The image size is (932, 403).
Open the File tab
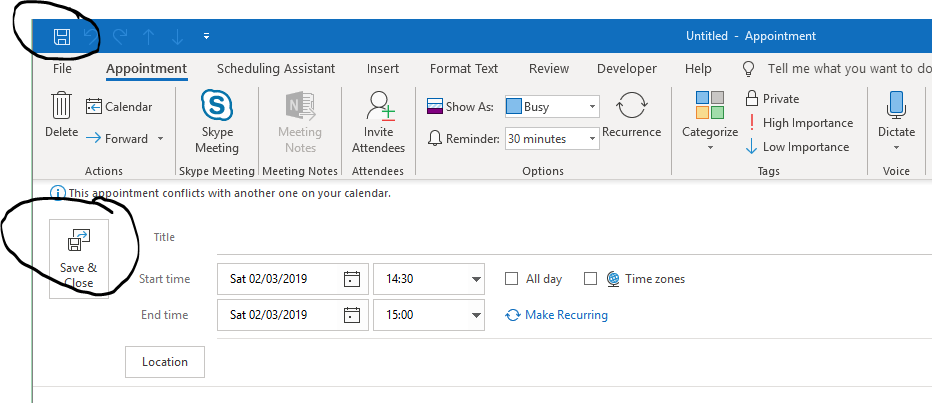point(62,69)
